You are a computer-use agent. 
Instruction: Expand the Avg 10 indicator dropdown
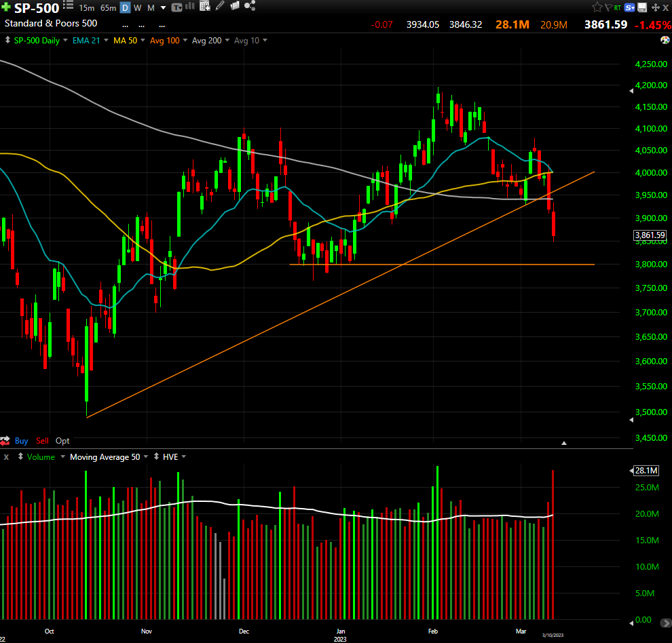265,40
